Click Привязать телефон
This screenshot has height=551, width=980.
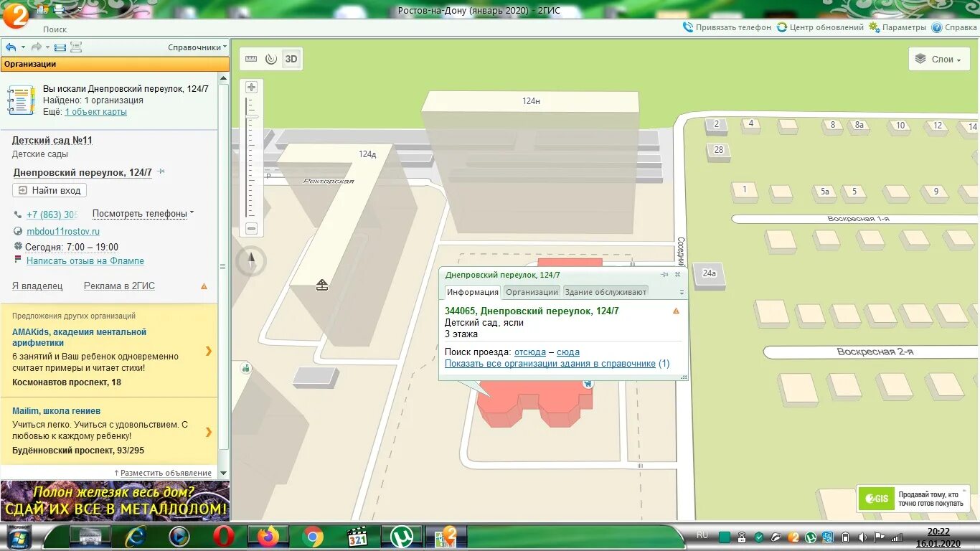[727, 27]
